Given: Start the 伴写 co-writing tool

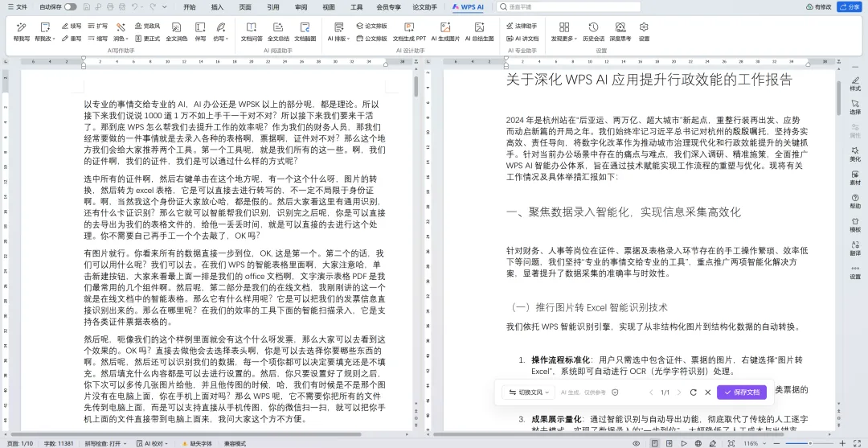Looking at the screenshot, I should coord(200,31).
